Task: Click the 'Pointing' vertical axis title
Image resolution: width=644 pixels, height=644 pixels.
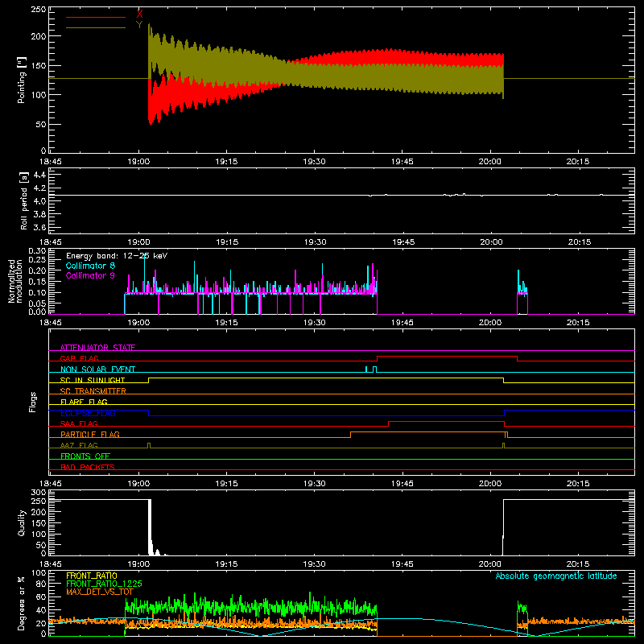Action: tap(22, 80)
